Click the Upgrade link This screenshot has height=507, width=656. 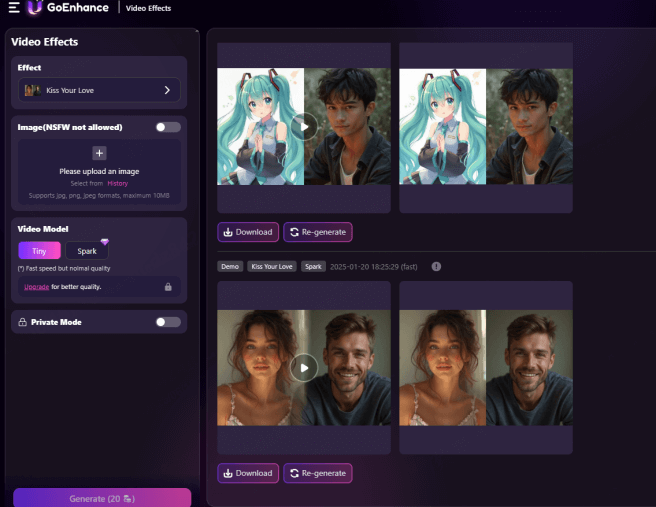[x=36, y=287]
